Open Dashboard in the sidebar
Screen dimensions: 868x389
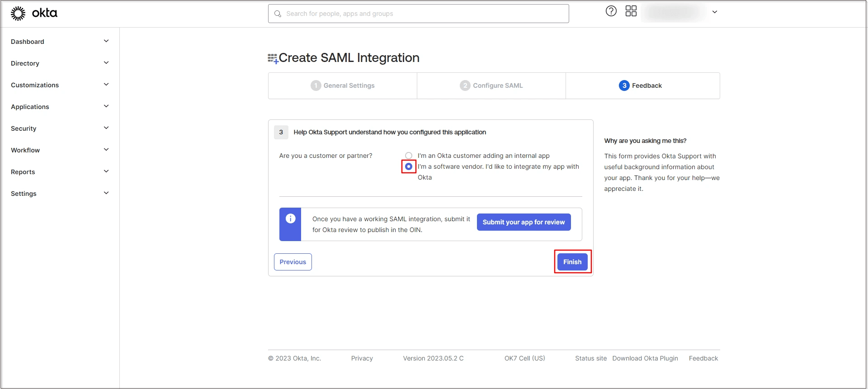click(x=28, y=42)
